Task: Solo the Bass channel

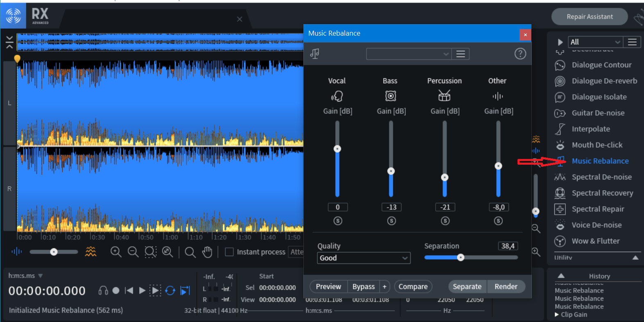Action: [x=391, y=221]
